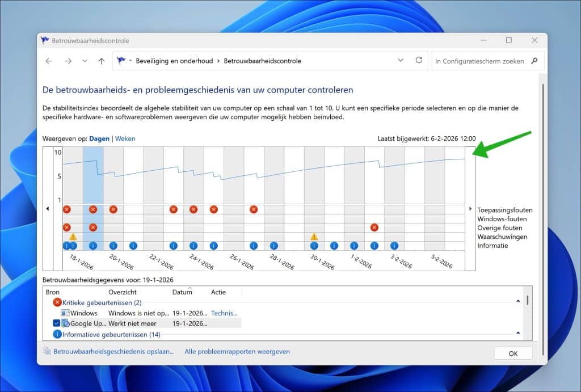This screenshot has width=581, height=392.
Task: Refresh the Betrouwbaarheidscontrole page
Action: pyautogui.click(x=419, y=61)
